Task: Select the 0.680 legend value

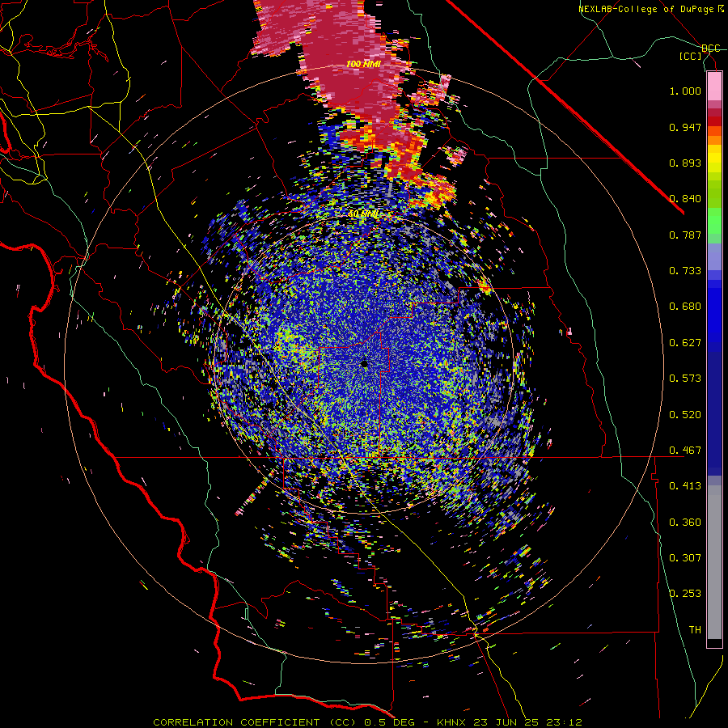Action: (x=685, y=307)
